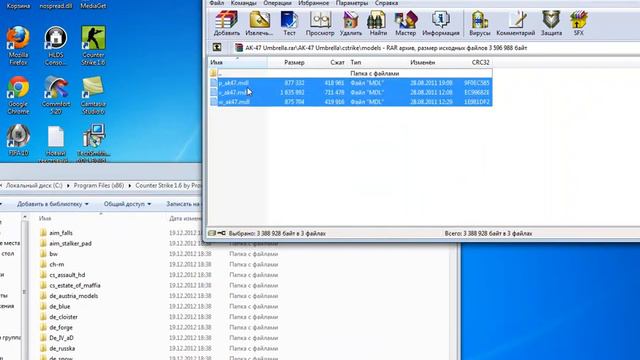640x360 pixels.
Task: Open the Файл menu in WinRAR
Action: pyautogui.click(x=216, y=3)
